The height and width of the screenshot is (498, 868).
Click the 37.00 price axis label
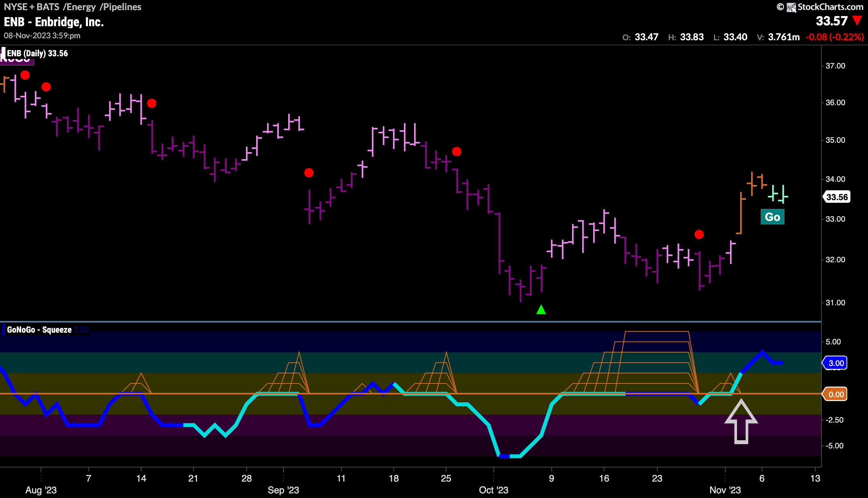[835, 66]
